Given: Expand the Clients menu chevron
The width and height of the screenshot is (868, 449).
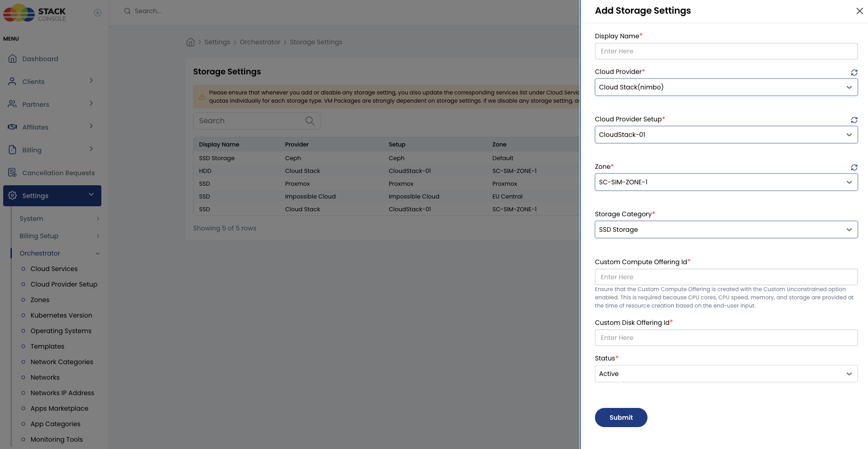Looking at the screenshot, I should click(x=91, y=81).
